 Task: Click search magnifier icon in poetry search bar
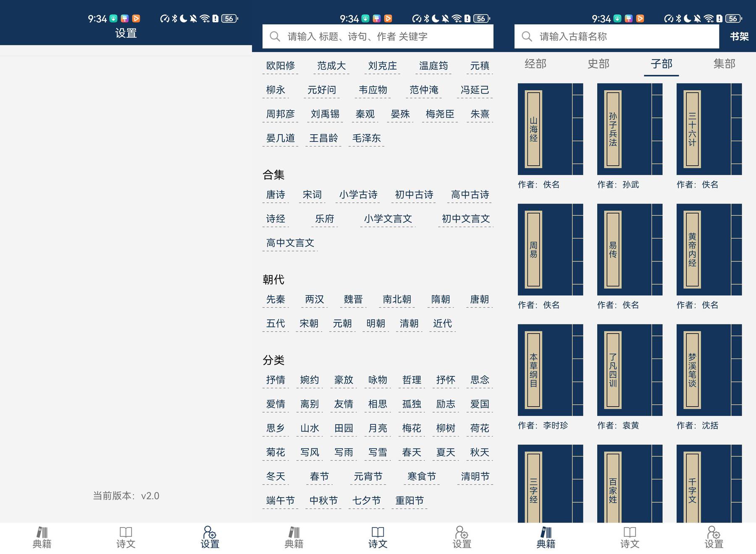[275, 37]
